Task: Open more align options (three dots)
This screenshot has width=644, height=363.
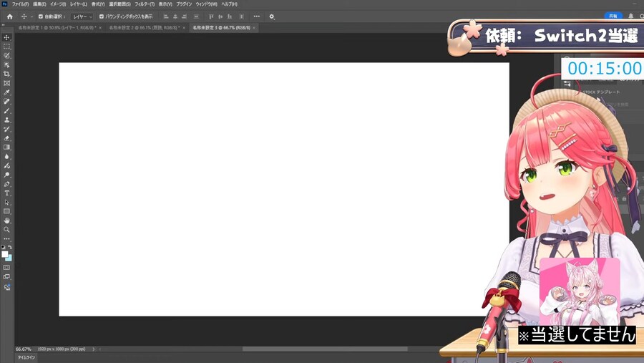Action: [257, 16]
